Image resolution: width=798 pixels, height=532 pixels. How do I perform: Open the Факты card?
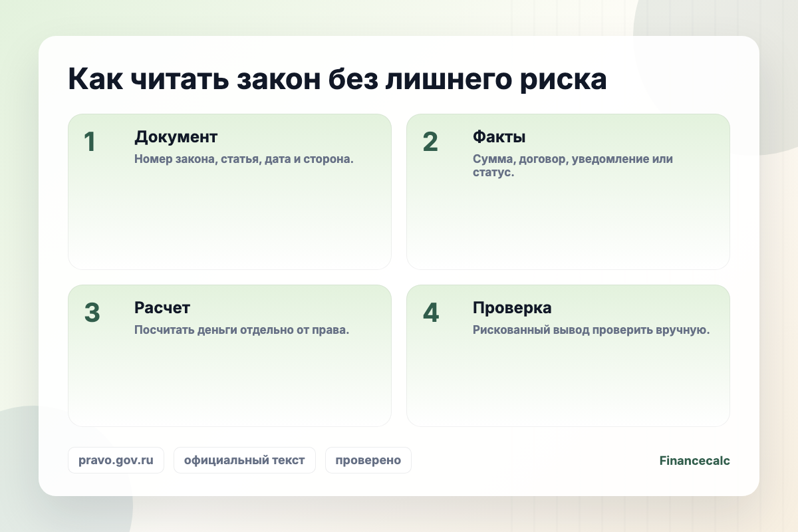click(x=568, y=192)
